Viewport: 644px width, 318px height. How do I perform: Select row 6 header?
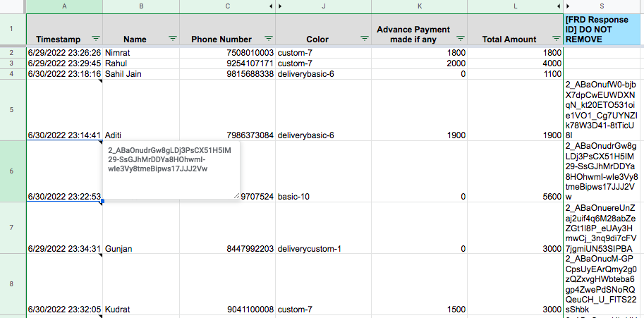(x=11, y=171)
